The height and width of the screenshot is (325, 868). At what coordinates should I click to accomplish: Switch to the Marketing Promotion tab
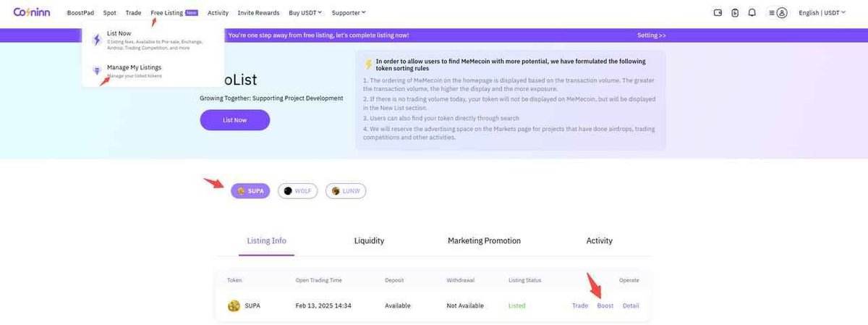[x=484, y=240]
